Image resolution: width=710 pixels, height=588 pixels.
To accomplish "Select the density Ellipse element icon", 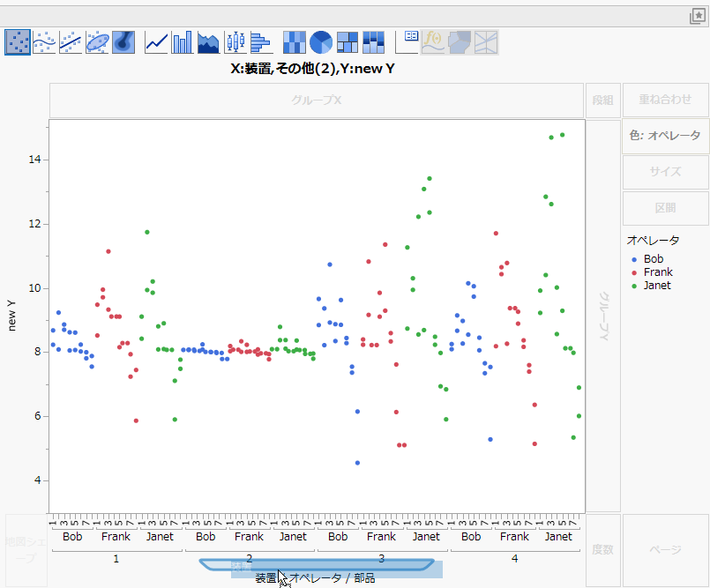I will pyautogui.click(x=97, y=42).
